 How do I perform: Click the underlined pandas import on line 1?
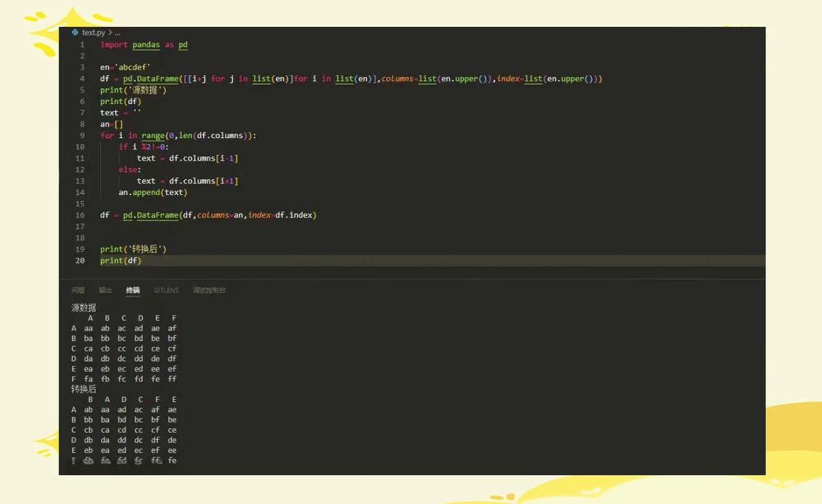point(146,44)
